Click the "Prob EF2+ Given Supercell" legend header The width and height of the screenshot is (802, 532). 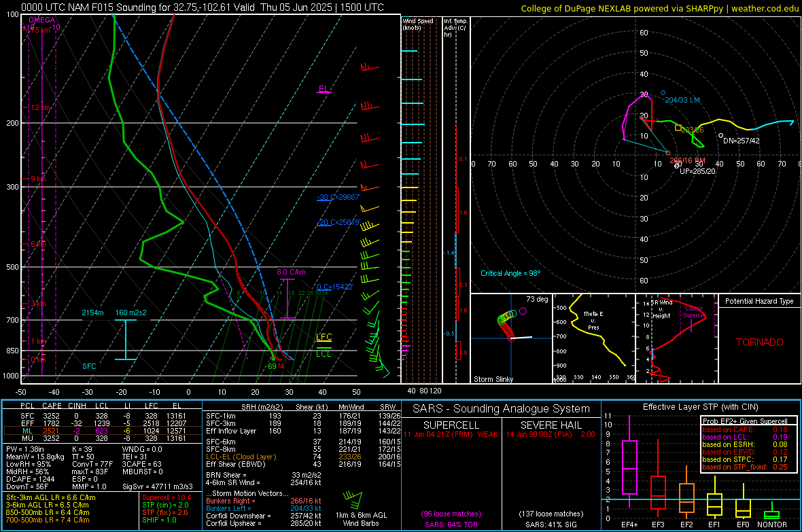coord(745,421)
